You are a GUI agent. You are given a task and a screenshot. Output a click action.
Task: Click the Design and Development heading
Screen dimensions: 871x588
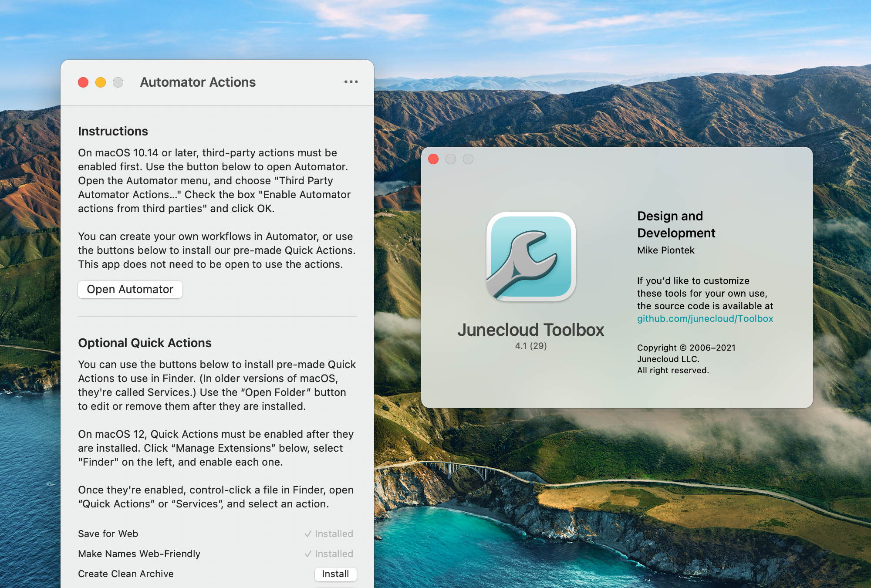point(676,224)
